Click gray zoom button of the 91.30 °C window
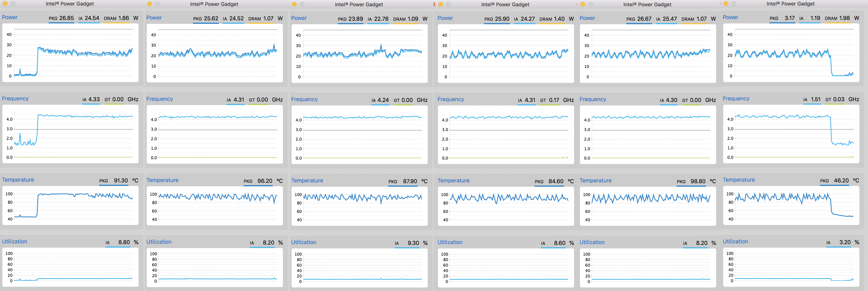 (x=13, y=4)
